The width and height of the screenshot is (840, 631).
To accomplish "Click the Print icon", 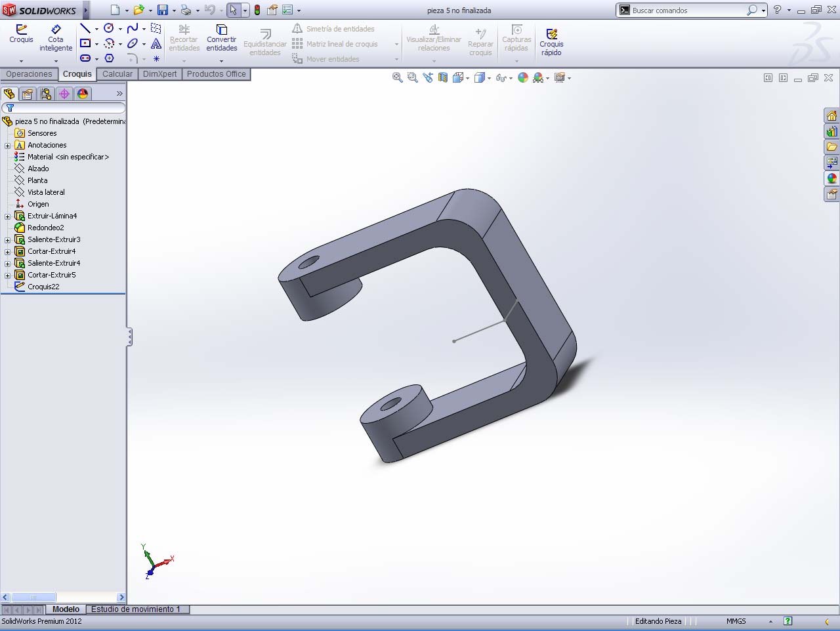I will pos(186,10).
